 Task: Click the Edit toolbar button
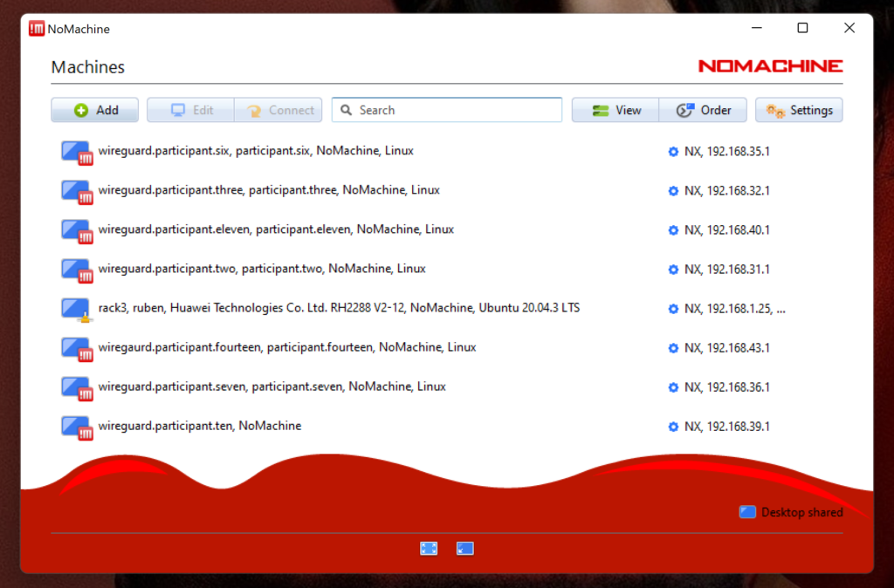(x=190, y=110)
